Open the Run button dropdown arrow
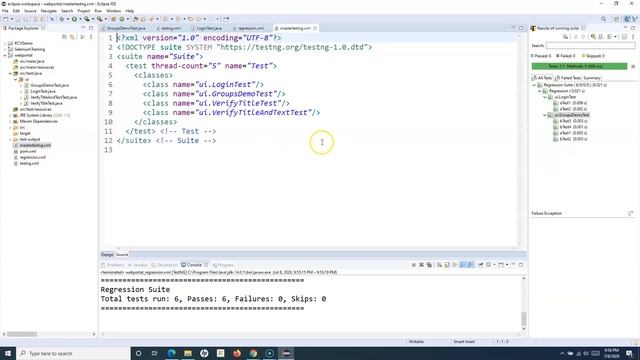This screenshot has height=360, width=640. [80, 19]
